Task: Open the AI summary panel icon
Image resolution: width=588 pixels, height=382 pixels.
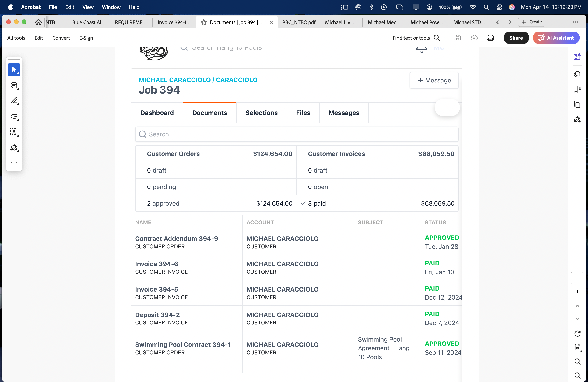Action: pyautogui.click(x=577, y=57)
